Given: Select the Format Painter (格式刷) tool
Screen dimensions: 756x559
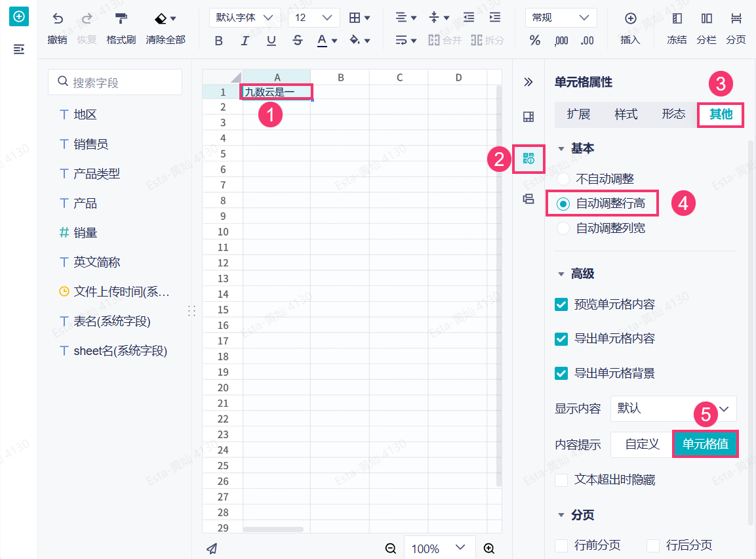Looking at the screenshot, I should point(121,19).
